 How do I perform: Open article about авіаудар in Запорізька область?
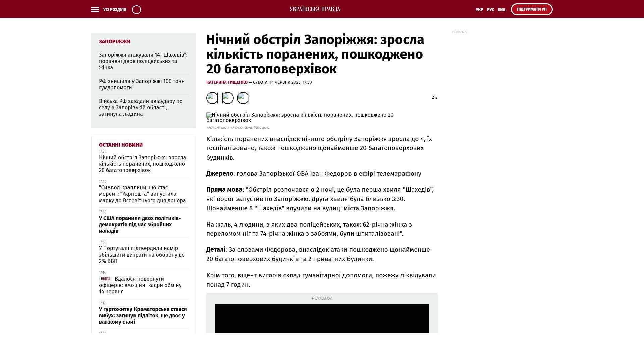(141, 108)
